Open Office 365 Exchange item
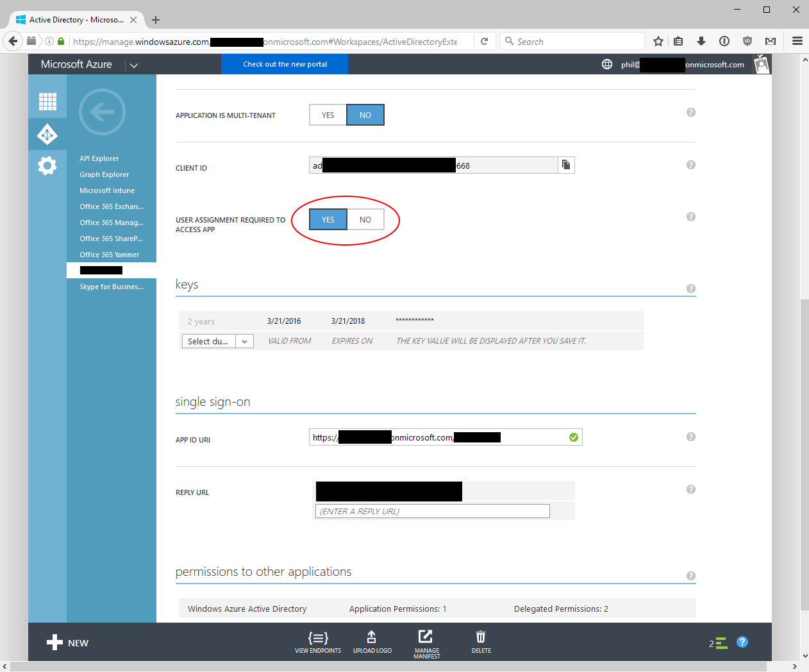The height and width of the screenshot is (672, 809). click(112, 206)
